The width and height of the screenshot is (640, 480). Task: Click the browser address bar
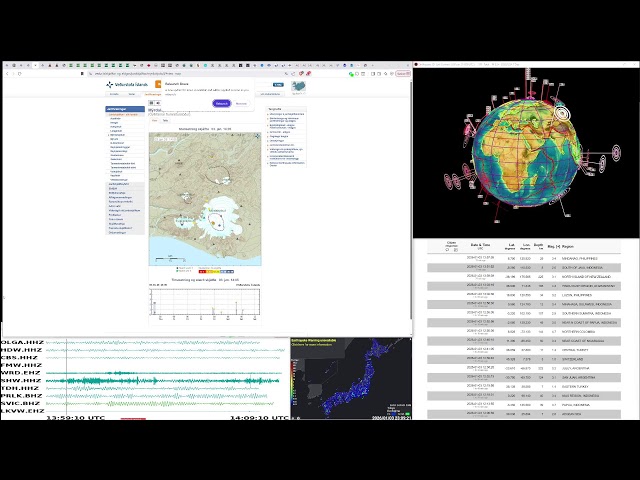(184, 74)
